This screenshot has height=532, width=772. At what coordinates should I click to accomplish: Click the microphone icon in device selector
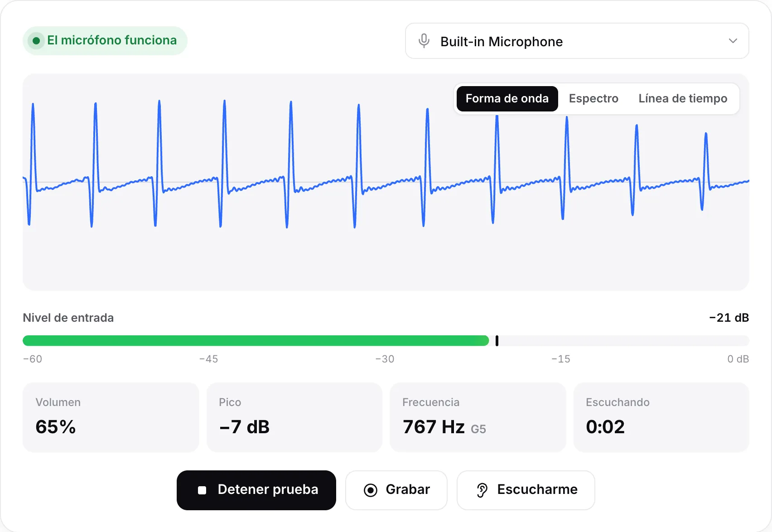[424, 41]
